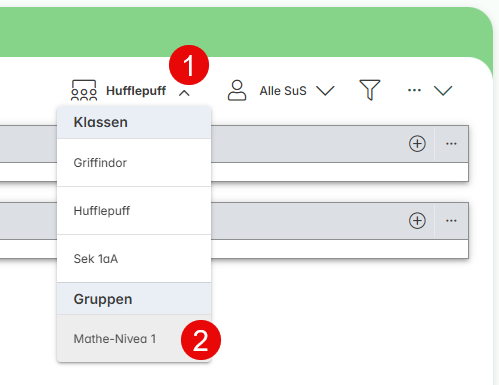
Task: Click the plus circle icon in first row
Action: click(417, 144)
